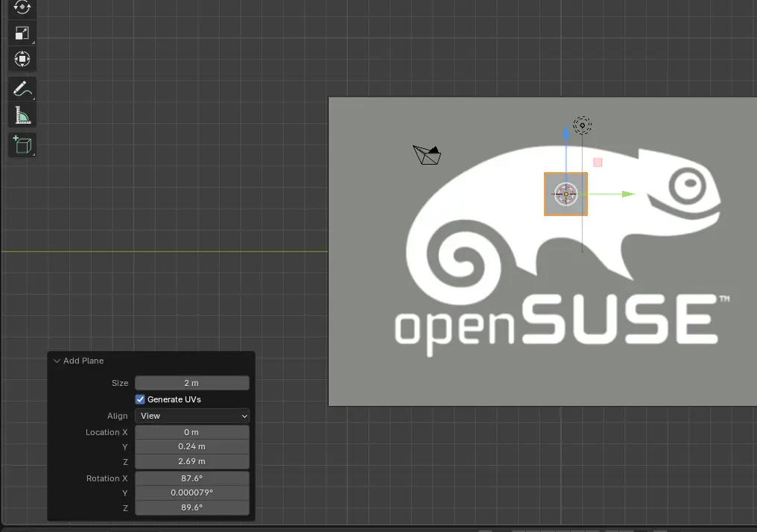This screenshot has width=757, height=532.
Task: Click Rotation X field showing 87.6°
Action: 192,478
